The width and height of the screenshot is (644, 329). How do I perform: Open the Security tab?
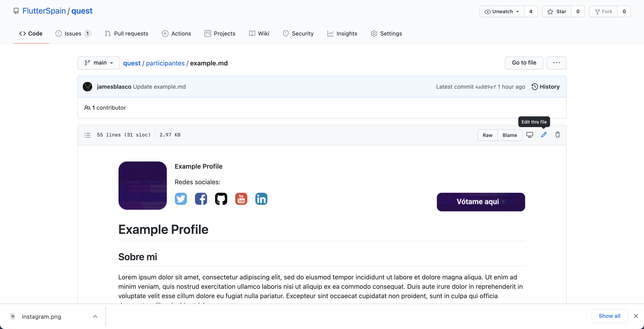coord(298,34)
